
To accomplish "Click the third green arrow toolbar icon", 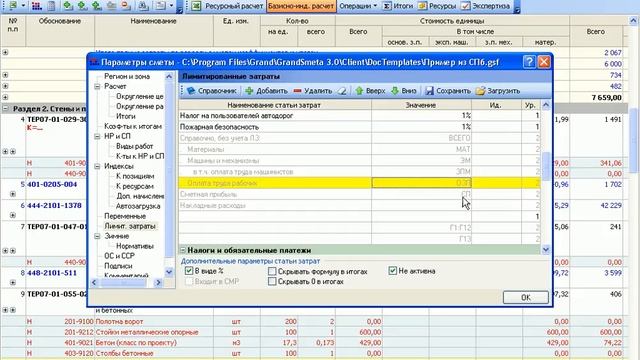I will (96, 6).
